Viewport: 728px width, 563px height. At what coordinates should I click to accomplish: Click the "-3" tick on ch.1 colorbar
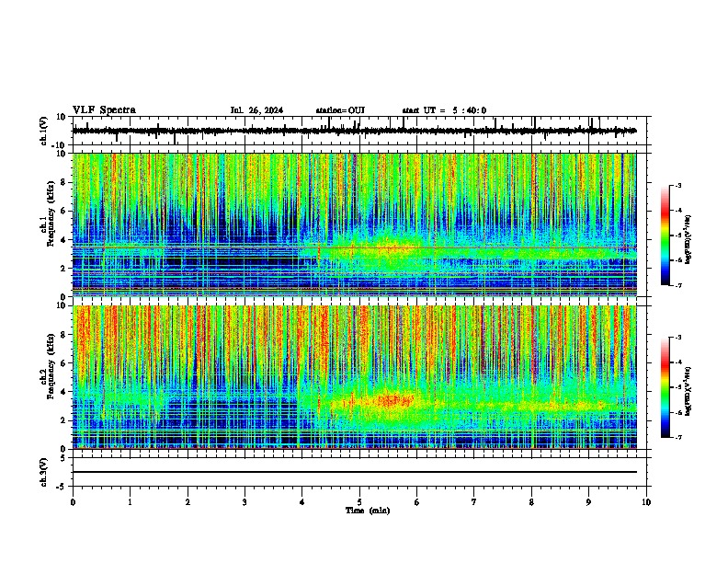click(677, 186)
